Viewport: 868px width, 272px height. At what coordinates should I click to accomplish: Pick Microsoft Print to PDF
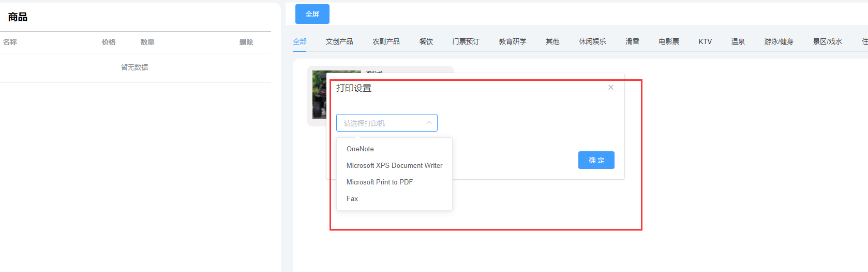click(379, 182)
